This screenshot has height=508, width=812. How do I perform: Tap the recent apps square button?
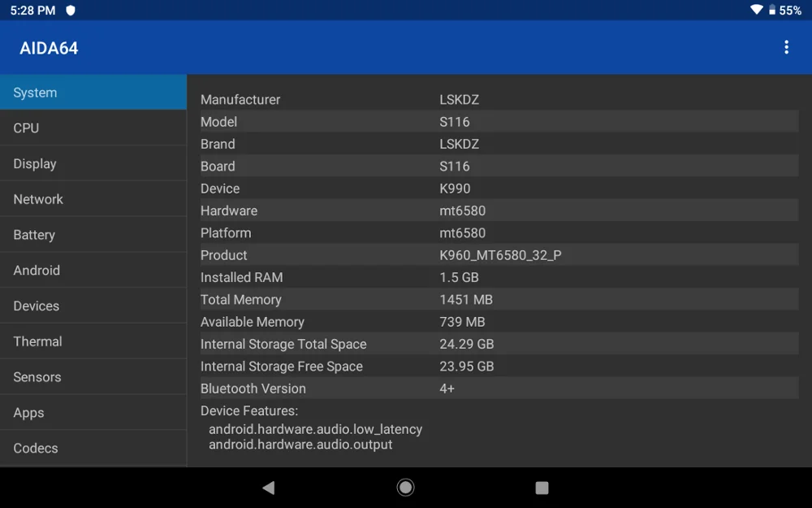click(x=542, y=488)
